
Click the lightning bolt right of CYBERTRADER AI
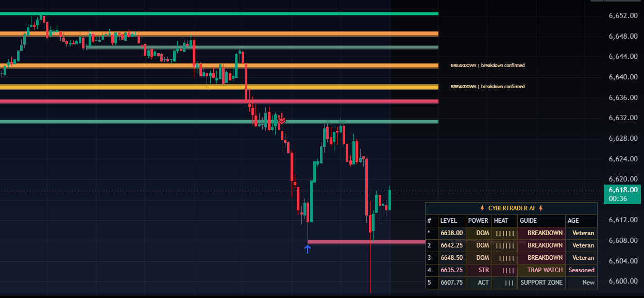click(541, 208)
